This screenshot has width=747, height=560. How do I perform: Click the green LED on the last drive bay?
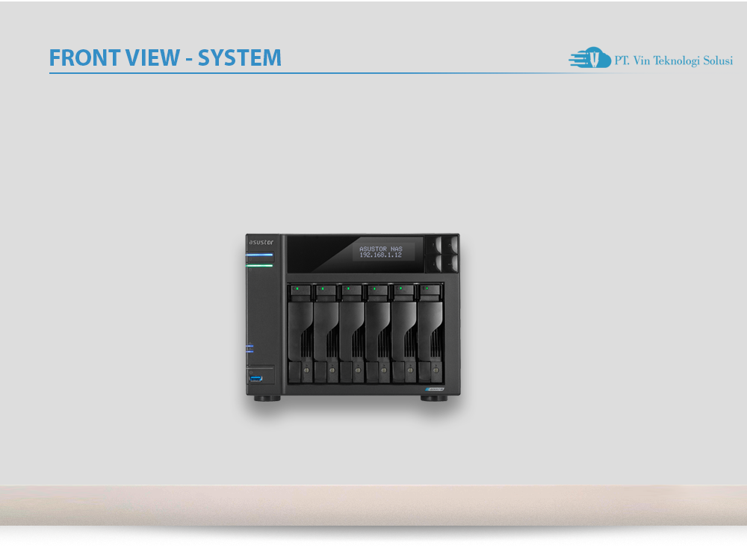click(427, 288)
